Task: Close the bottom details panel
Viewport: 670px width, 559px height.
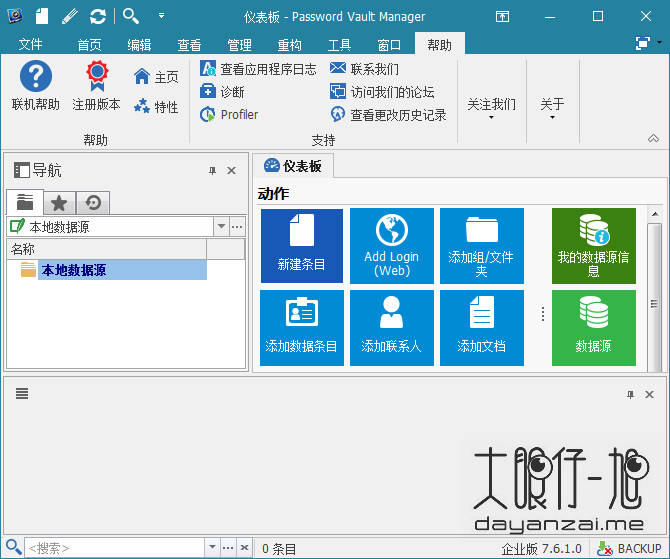Action: (649, 394)
